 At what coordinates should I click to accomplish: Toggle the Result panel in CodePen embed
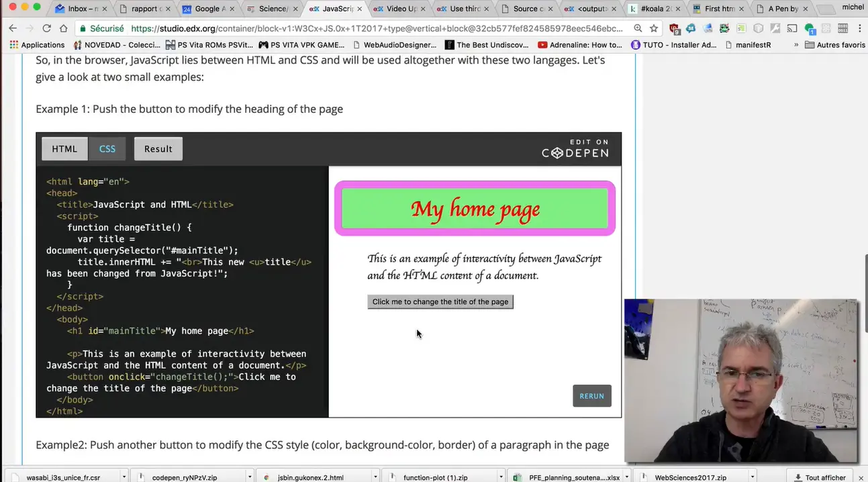click(158, 149)
